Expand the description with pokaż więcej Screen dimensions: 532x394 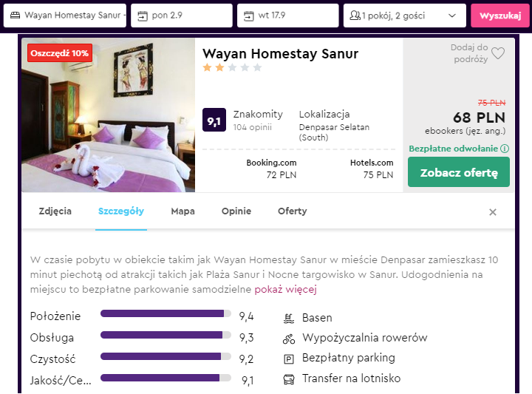286,290
